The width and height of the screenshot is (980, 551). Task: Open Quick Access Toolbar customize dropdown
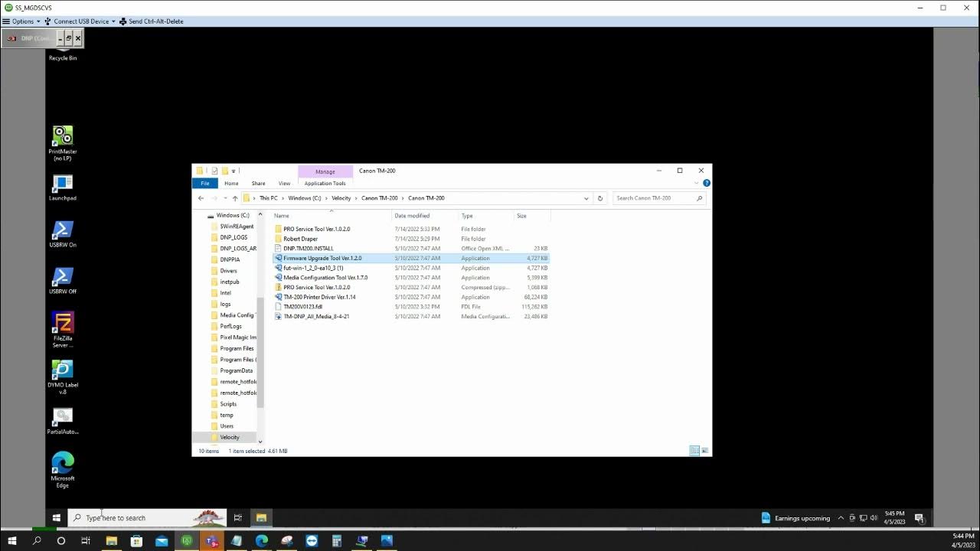(x=233, y=171)
